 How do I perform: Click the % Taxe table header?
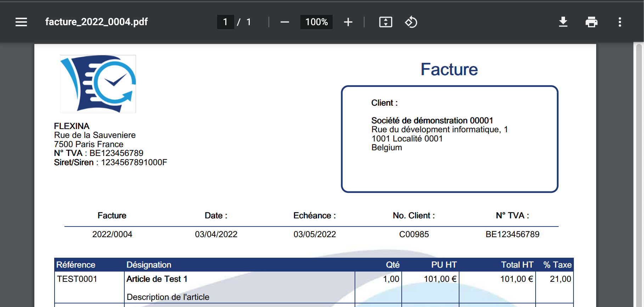click(558, 265)
